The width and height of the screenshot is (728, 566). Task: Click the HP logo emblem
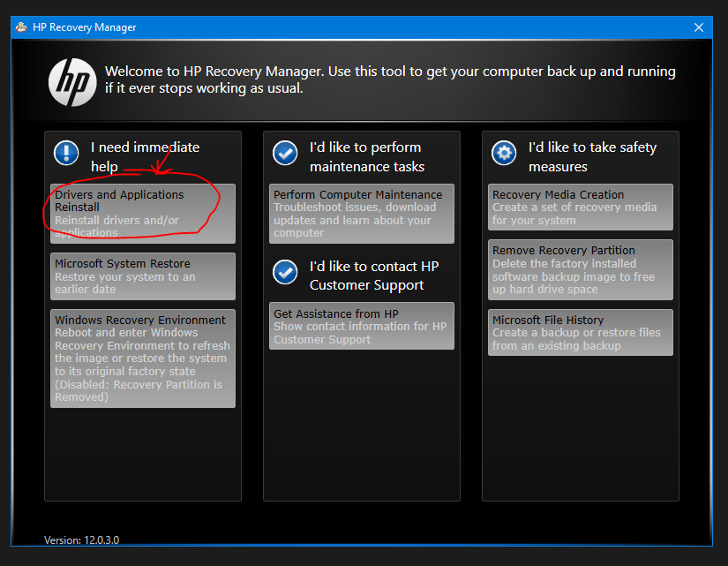coord(72,81)
